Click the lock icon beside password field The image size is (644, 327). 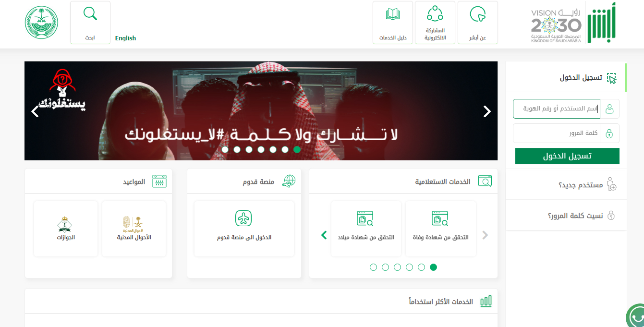(610, 133)
